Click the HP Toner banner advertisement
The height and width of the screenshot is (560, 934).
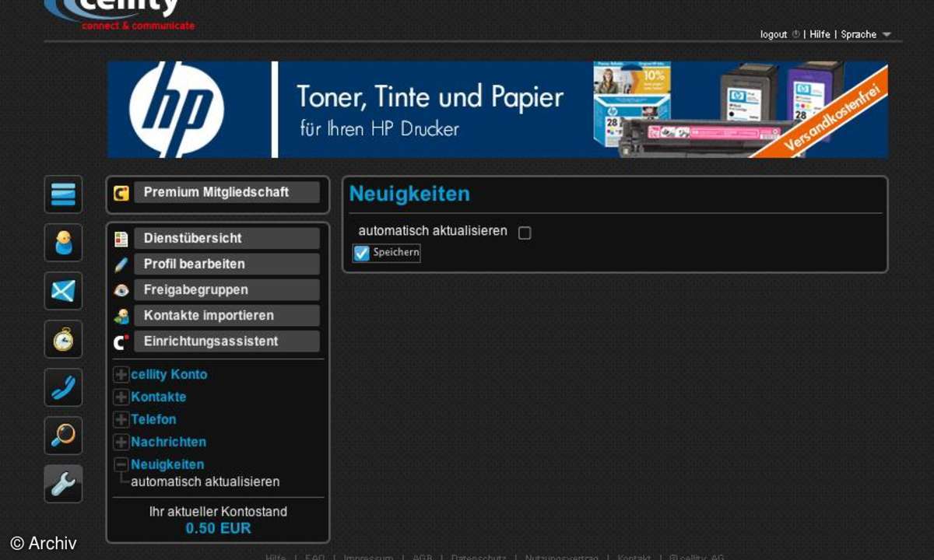pos(497,110)
